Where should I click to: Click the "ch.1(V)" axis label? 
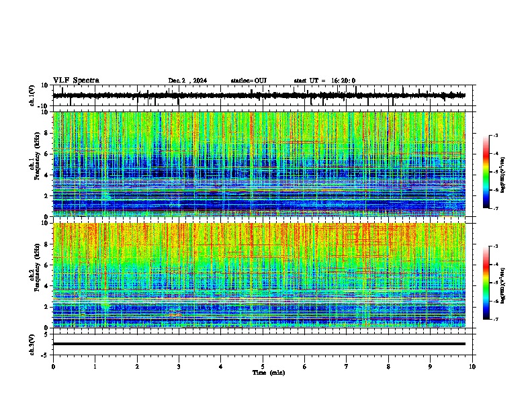coord(32,95)
